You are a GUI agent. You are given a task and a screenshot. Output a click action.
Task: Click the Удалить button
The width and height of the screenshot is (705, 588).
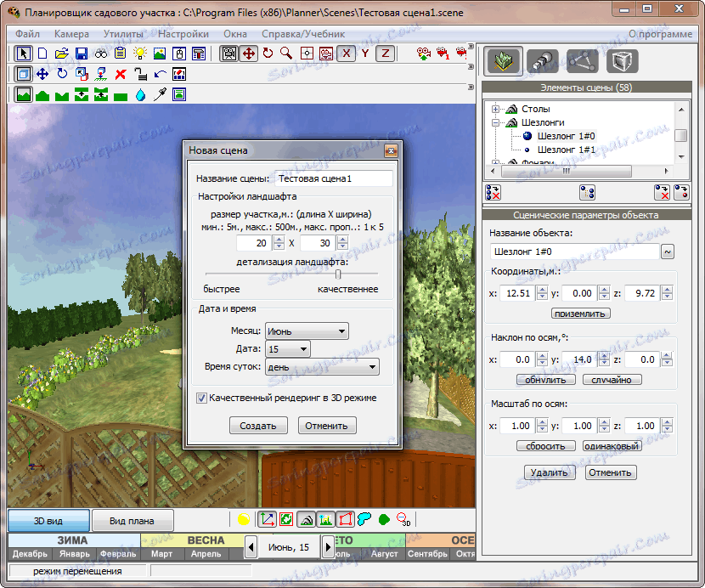550,472
